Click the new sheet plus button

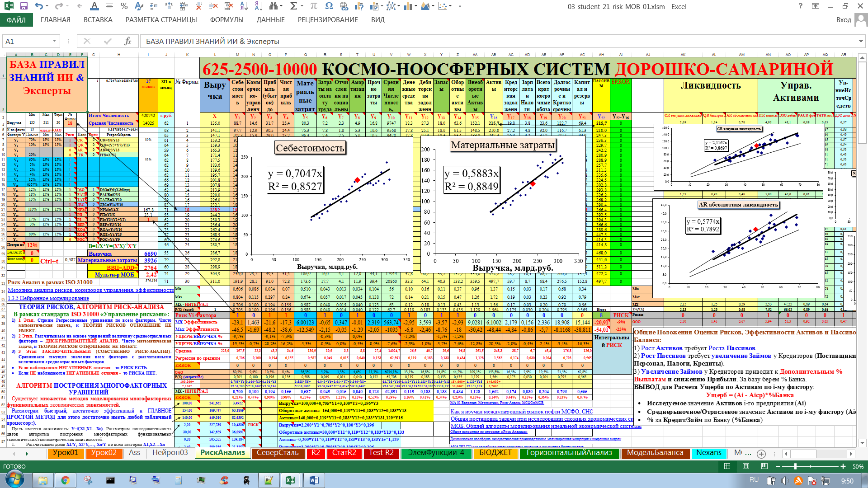[x=761, y=454]
